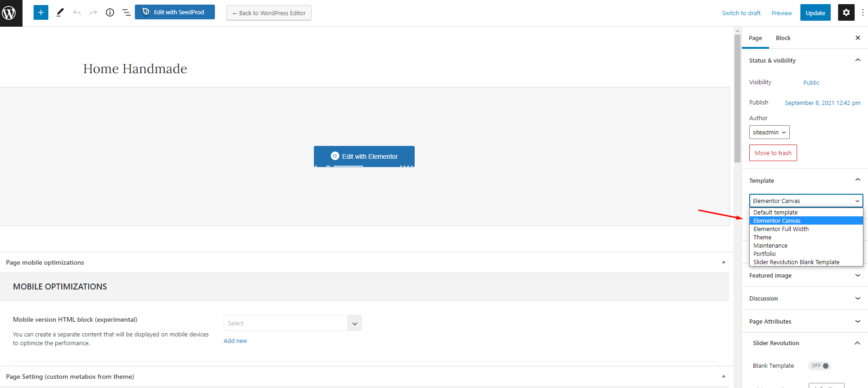
Task: Close the settings sidebar
Action: coord(858,38)
